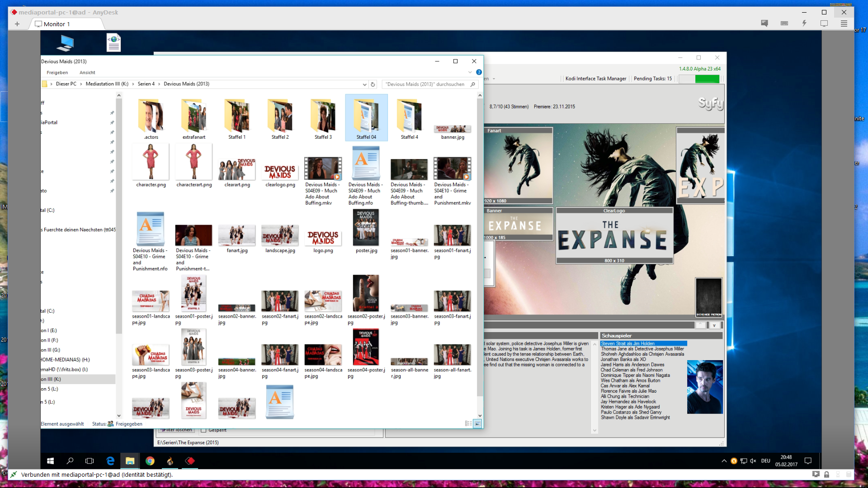Image resolution: width=868 pixels, height=488 pixels.
Task: Click Dieser PC in address breadcrumb
Action: 66,84
